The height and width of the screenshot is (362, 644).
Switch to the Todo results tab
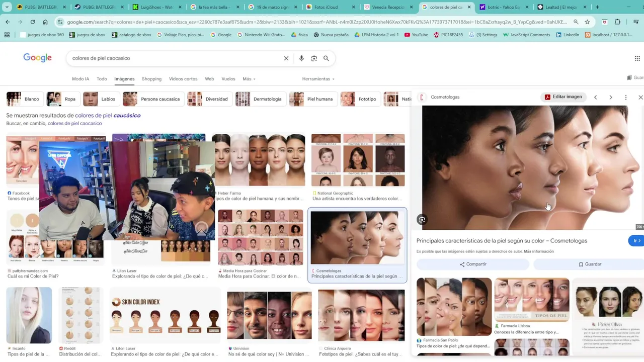pyautogui.click(x=102, y=79)
